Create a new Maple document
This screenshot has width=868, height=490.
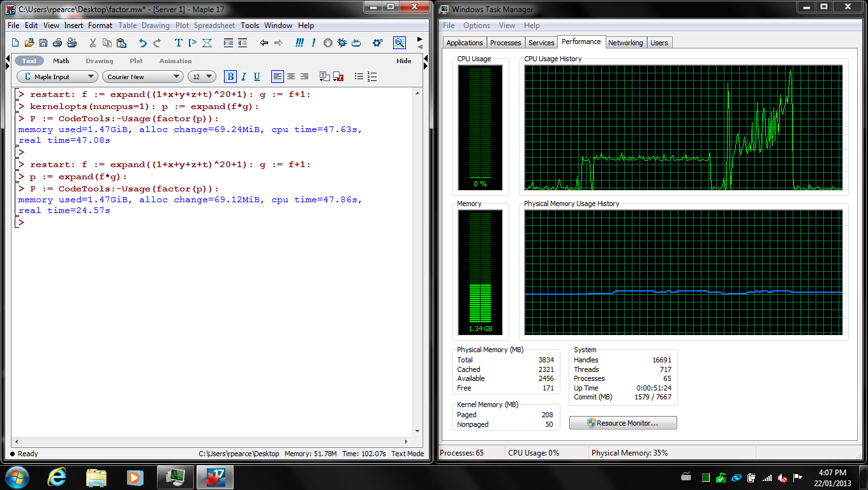pos(16,43)
